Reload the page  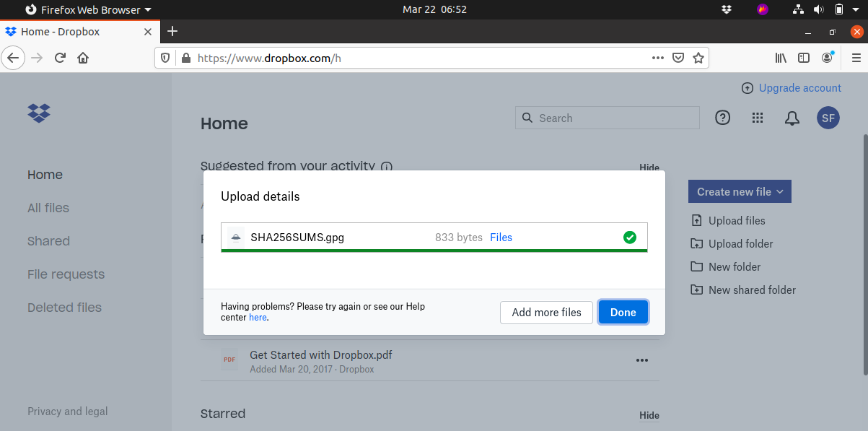coord(60,58)
